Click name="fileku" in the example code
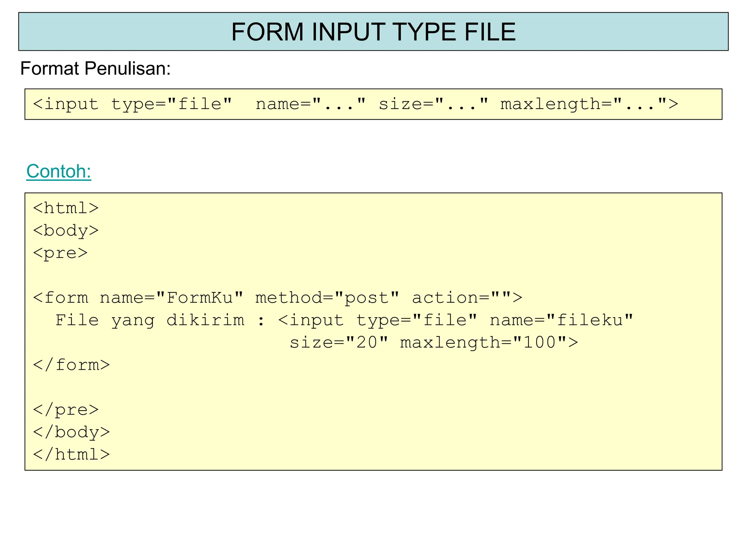747x560 pixels. (561, 320)
